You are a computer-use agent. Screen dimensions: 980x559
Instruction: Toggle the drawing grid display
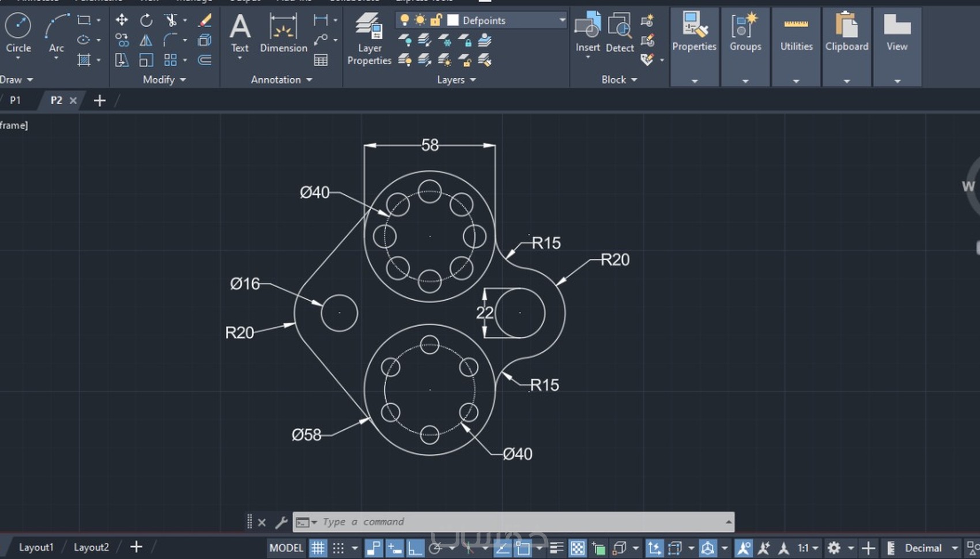pos(318,547)
